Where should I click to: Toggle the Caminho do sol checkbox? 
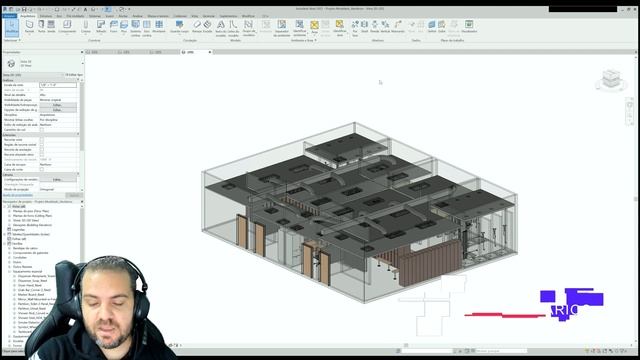click(42, 130)
